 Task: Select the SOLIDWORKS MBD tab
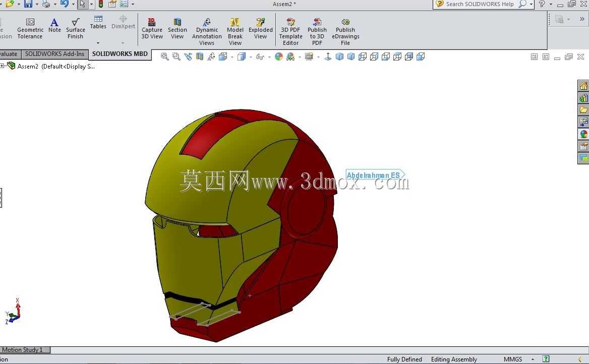click(x=120, y=54)
